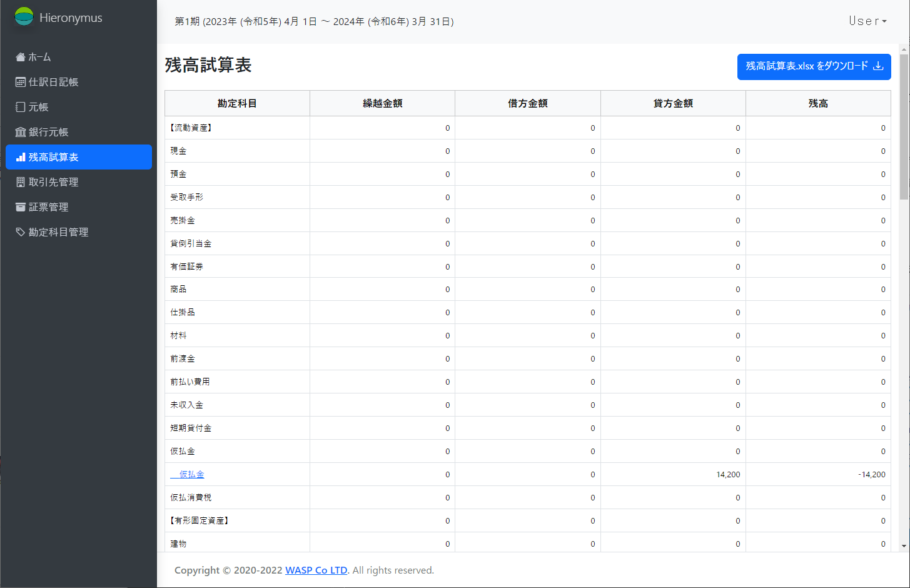Viewport: 910px width, 588px height.
Task: Navigate to 銀行元帳
Action: [x=79, y=132]
